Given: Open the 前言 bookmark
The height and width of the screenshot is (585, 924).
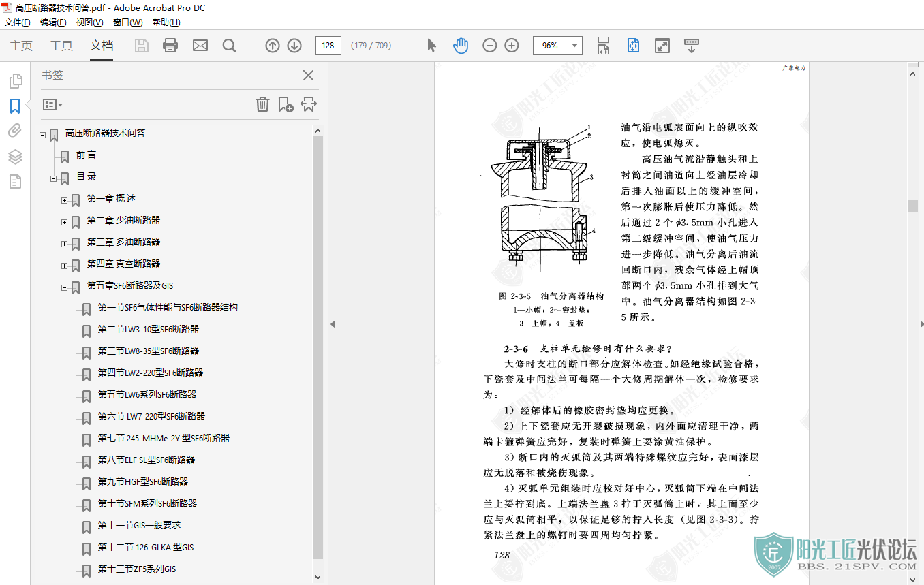Looking at the screenshot, I should point(86,155).
